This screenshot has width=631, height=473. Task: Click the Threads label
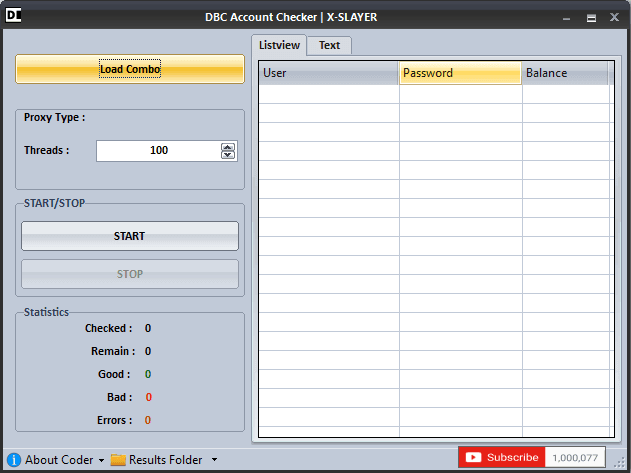pos(46,150)
